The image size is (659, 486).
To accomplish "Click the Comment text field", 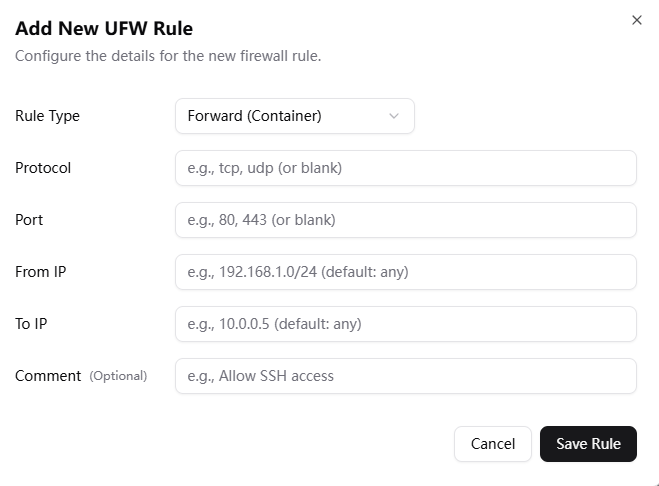I will coord(405,376).
